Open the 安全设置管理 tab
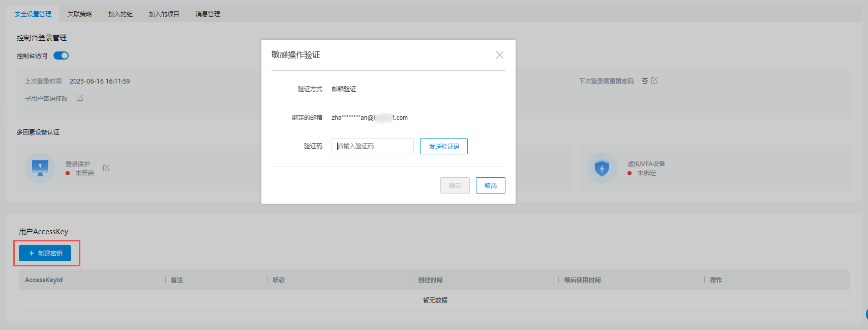This screenshot has height=330, width=868. [x=33, y=14]
